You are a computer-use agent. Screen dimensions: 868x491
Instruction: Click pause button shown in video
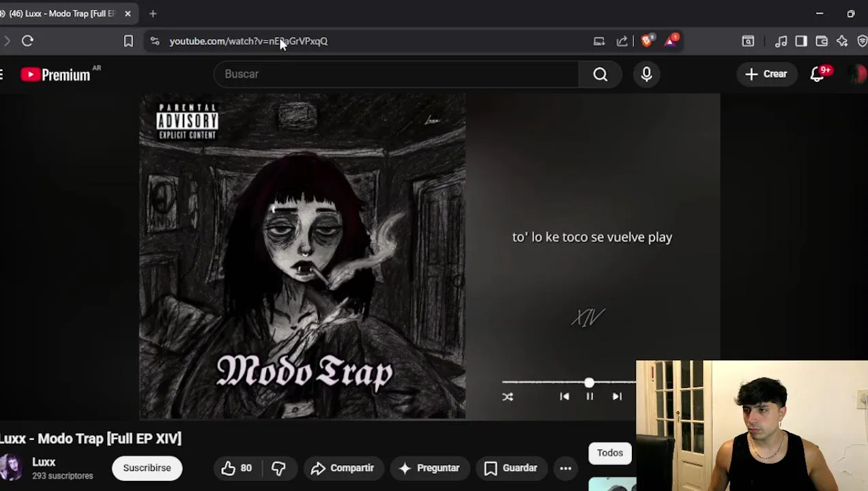pos(590,397)
